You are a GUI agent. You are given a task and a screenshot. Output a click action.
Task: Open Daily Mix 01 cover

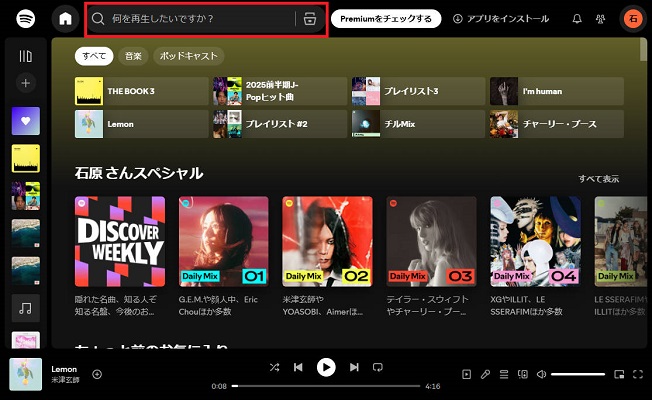point(224,242)
